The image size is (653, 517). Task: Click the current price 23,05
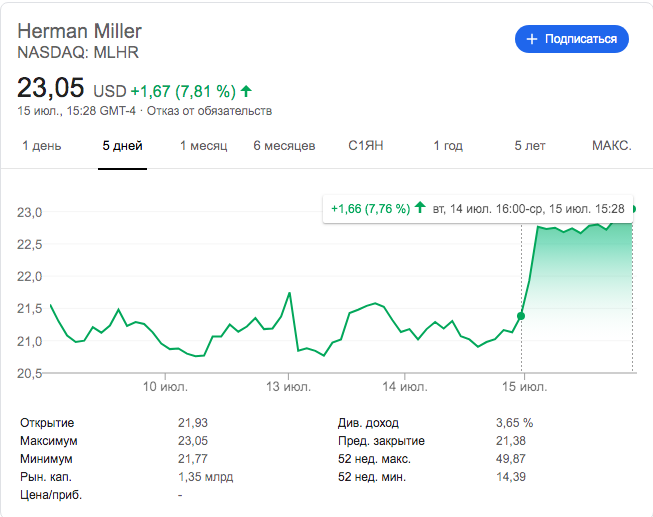(50, 88)
